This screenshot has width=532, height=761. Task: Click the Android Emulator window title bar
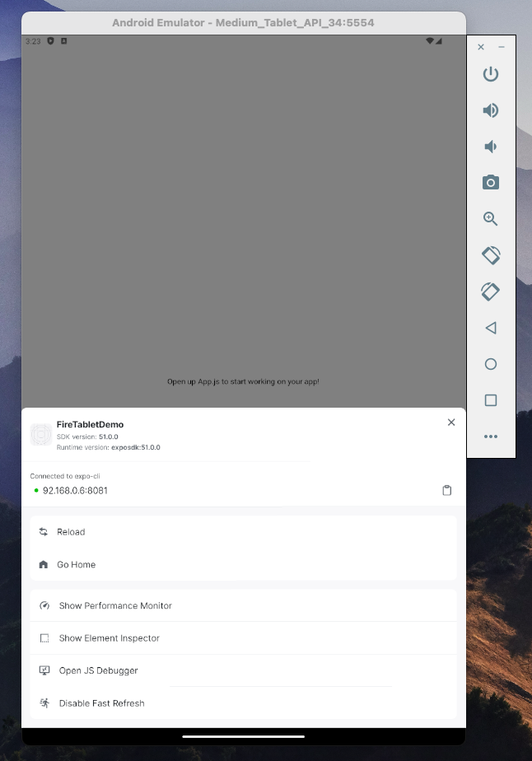(244, 23)
